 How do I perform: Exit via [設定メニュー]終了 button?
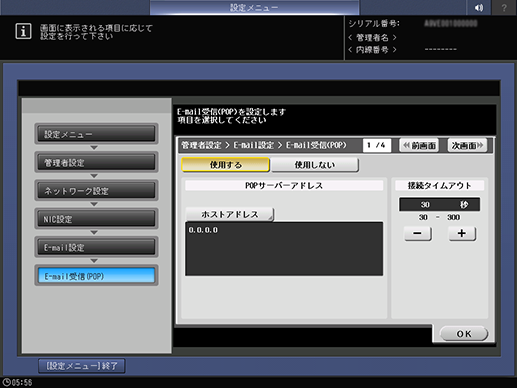click(82, 366)
